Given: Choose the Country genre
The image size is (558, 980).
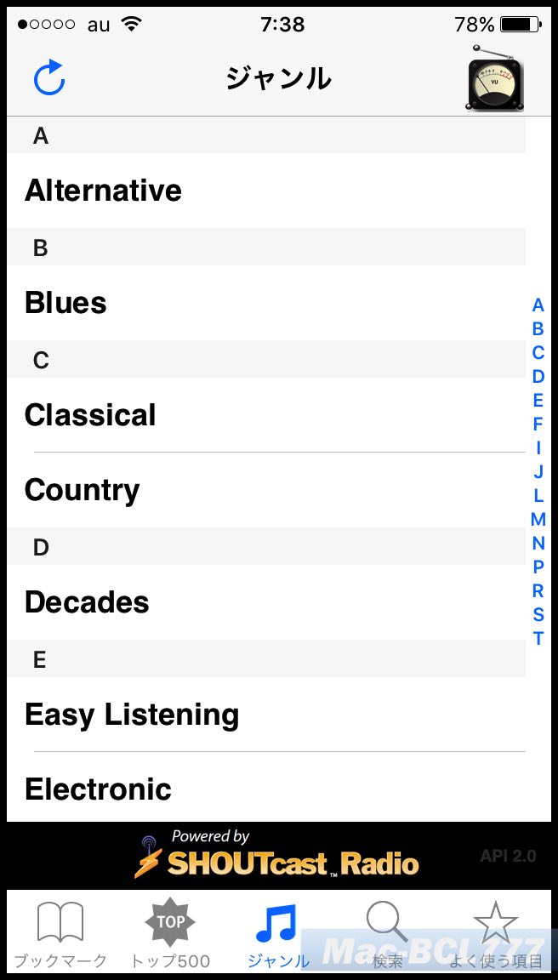Looking at the screenshot, I should tap(266, 490).
